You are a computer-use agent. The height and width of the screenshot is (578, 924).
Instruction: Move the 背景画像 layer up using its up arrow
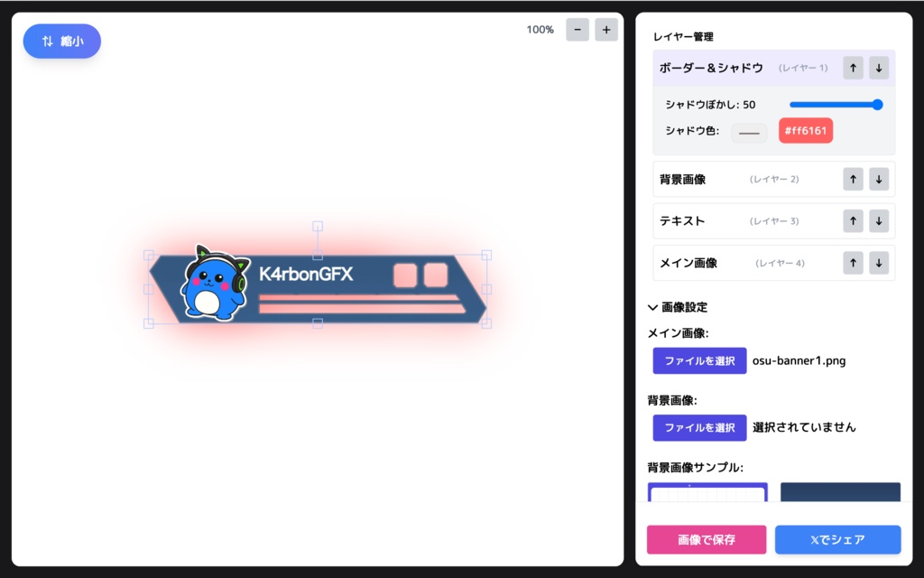coord(852,179)
